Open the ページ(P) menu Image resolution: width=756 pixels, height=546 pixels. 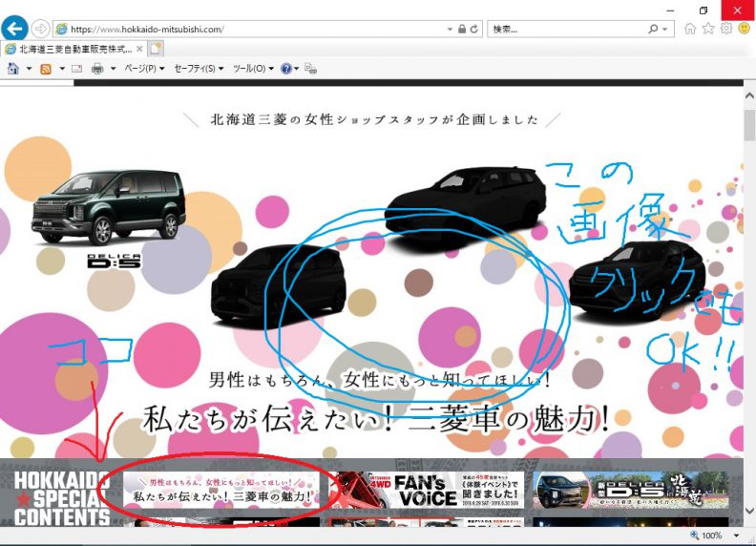(144, 69)
